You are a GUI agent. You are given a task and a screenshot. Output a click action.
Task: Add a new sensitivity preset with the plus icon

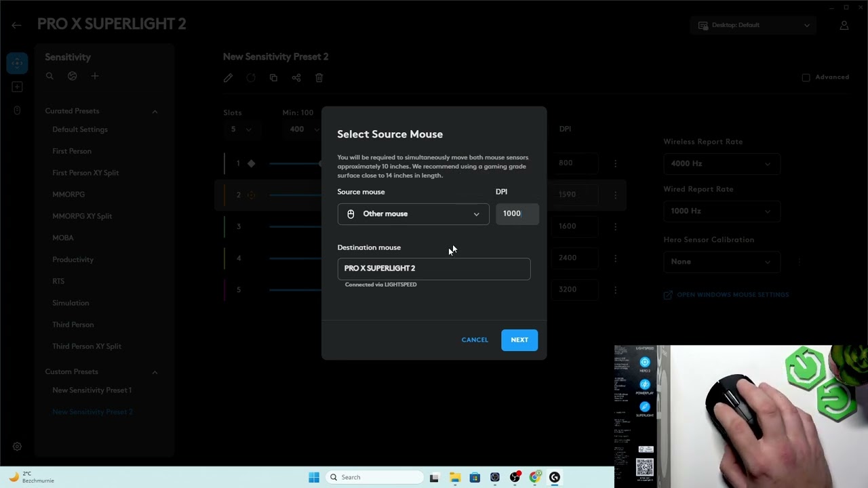[95, 77]
